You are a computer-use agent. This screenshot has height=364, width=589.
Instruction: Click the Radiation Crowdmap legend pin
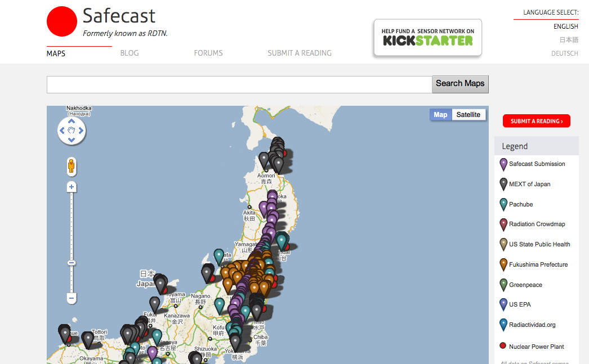pos(503,224)
